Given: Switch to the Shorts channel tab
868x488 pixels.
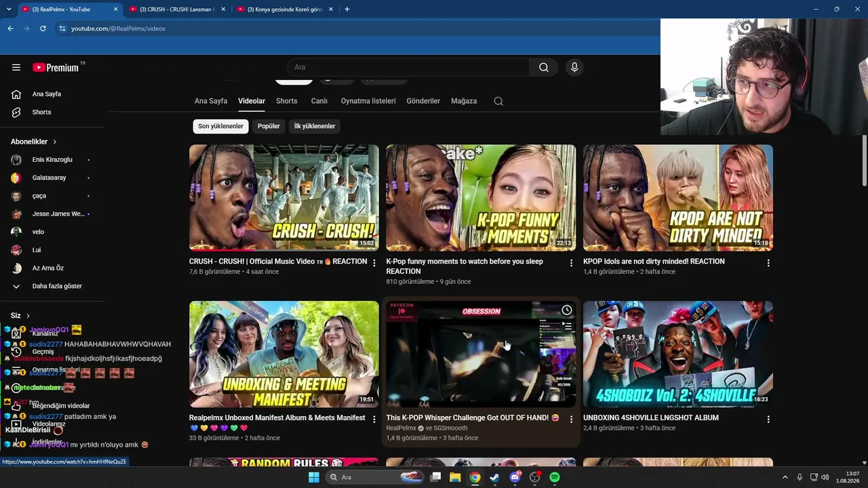Looking at the screenshot, I should [x=287, y=101].
